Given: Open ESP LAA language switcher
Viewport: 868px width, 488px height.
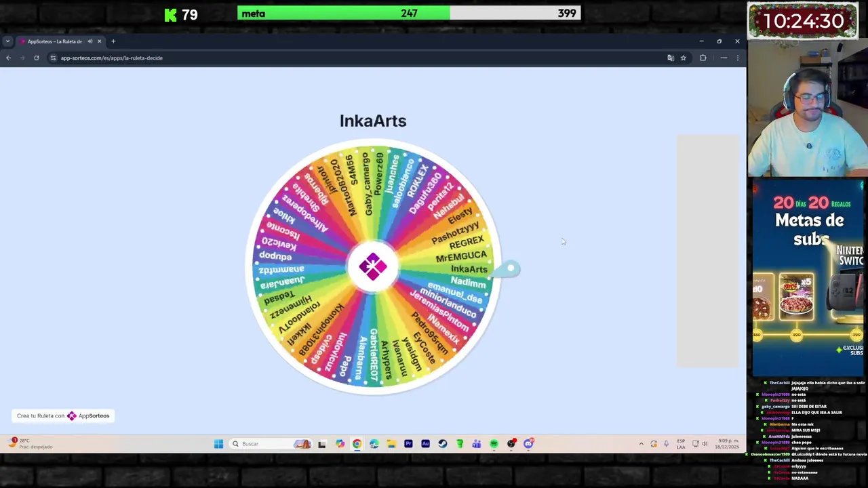Looking at the screenshot, I should (x=681, y=444).
